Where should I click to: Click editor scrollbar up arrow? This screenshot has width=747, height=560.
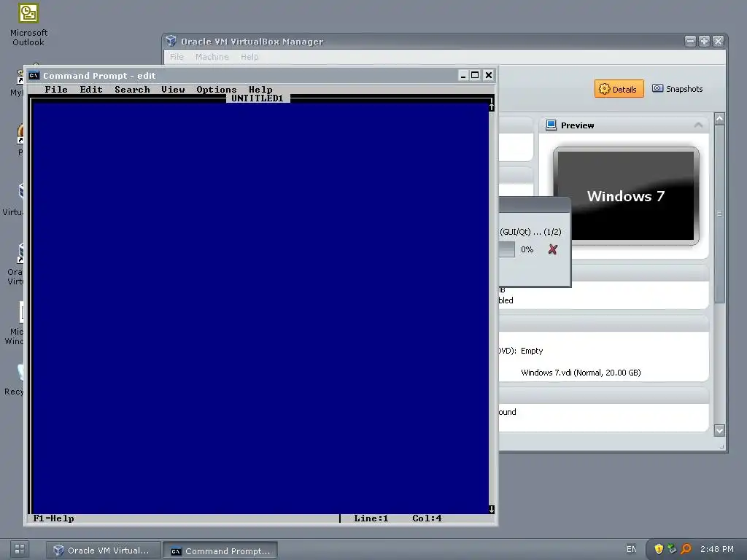pos(491,106)
